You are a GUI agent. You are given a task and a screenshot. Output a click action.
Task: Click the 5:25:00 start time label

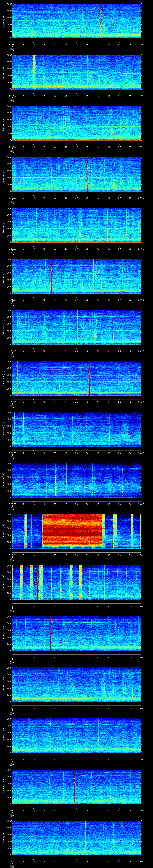12,504
